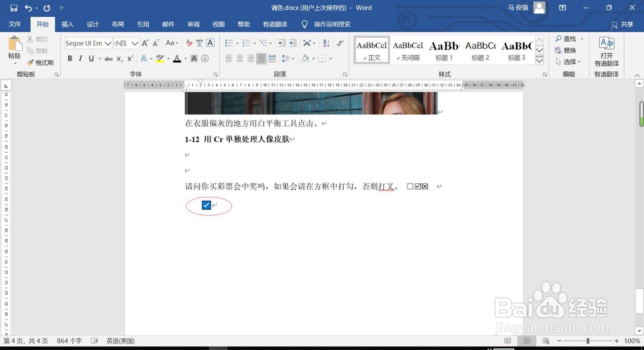Click the enclosed character icon
Image resolution: width=644 pixels, height=350 pixels.
205,59
